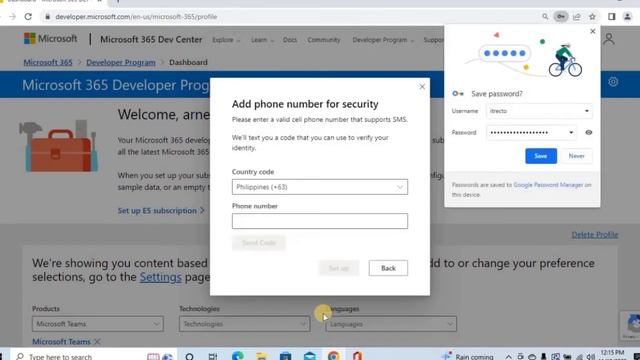The height and width of the screenshot is (360, 640).
Task: Open Microsoft Store from the taskbar
Action: (x=285, y=356)
